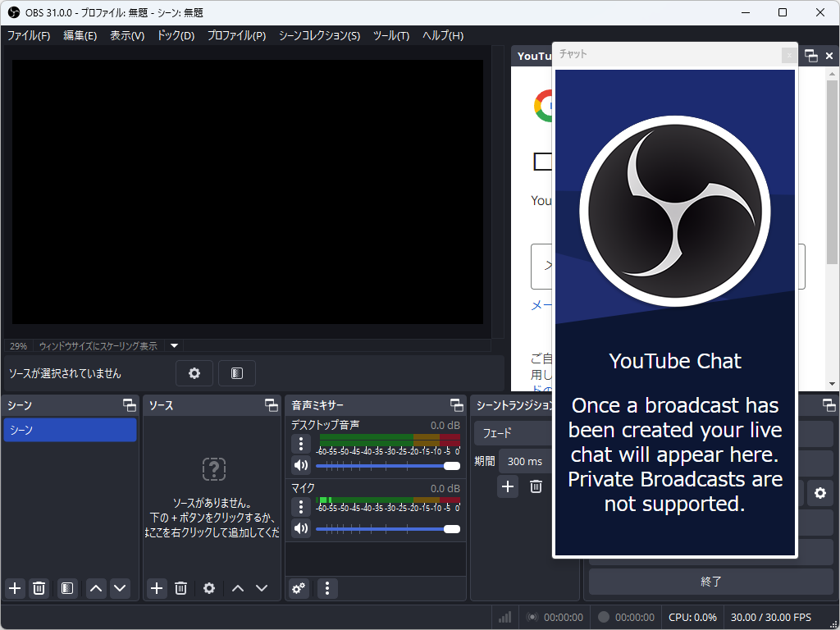Open the ファイル(F) menu

pos(29,35)
